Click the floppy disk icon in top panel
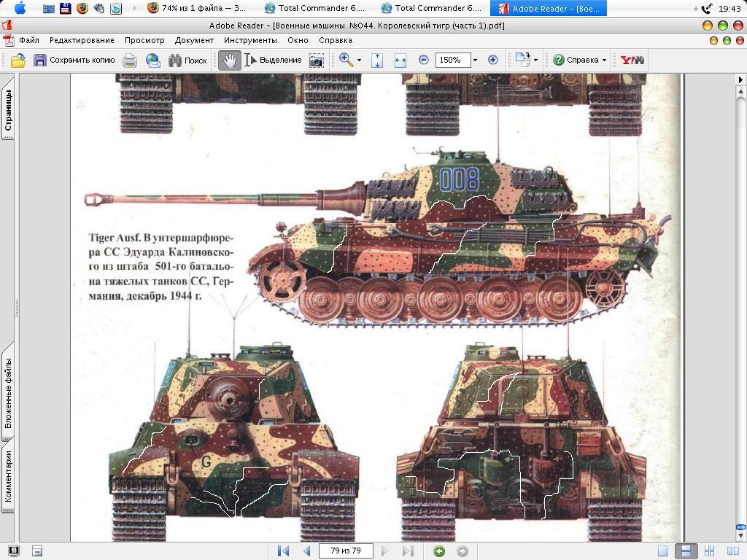The image size is (747, 560). (65, 7)
